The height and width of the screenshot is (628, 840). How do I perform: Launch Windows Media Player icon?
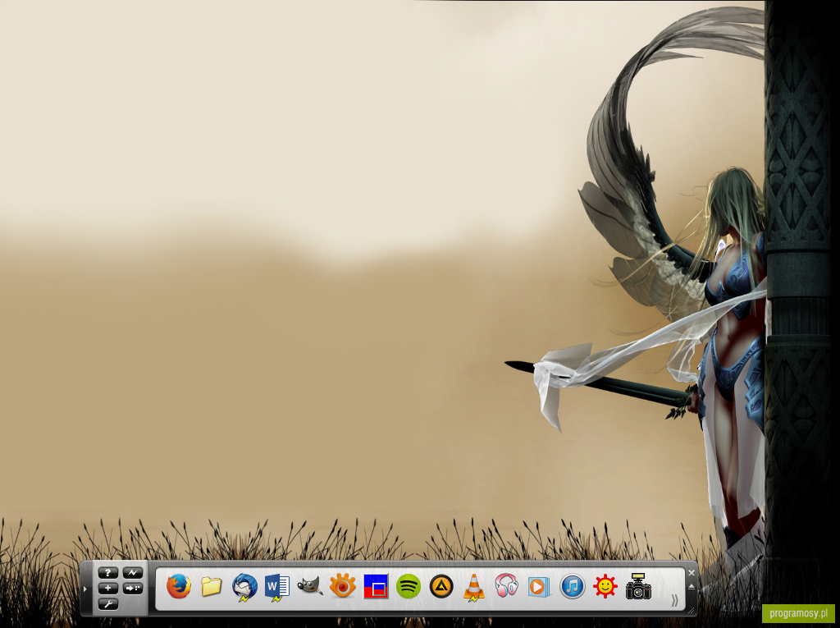click(x=539, y=587)
